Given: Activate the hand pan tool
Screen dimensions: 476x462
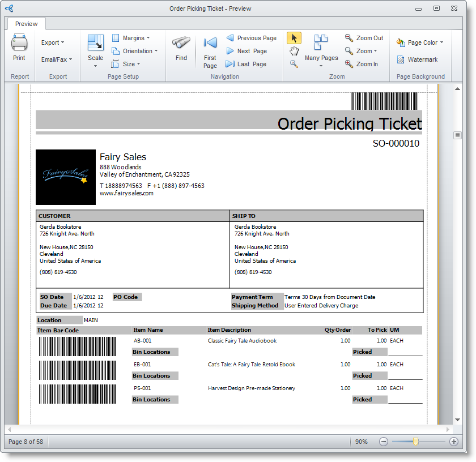Looking at the screenshot, I should click(x=294, y=51).
